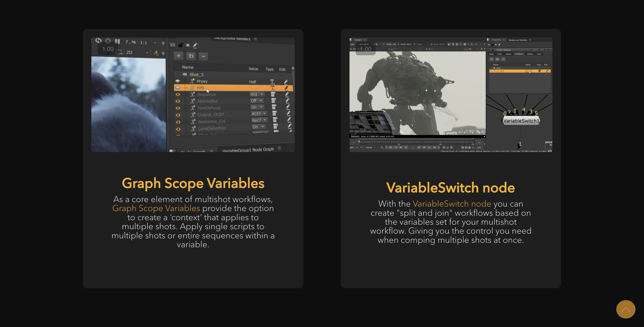This screenshot has height=327, width=644.
Task: Click the edit pencil for Proxy variable
Action: [x=286, y=82]
